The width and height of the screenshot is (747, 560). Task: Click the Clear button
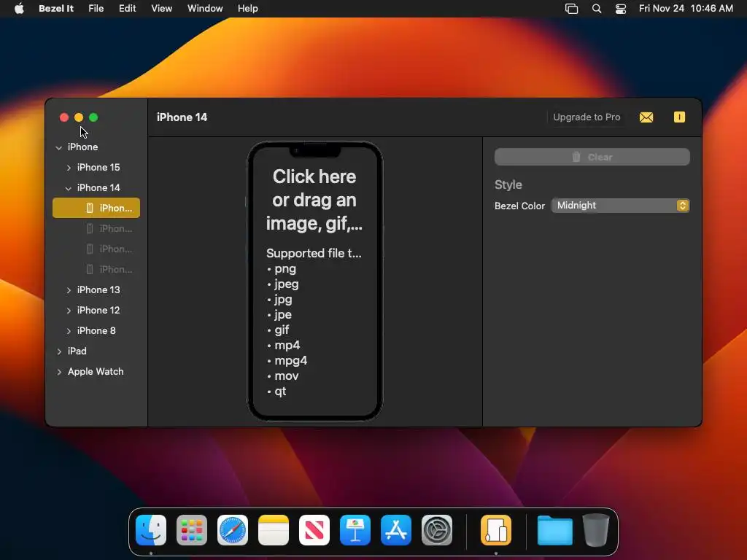[x=592, y=157]
